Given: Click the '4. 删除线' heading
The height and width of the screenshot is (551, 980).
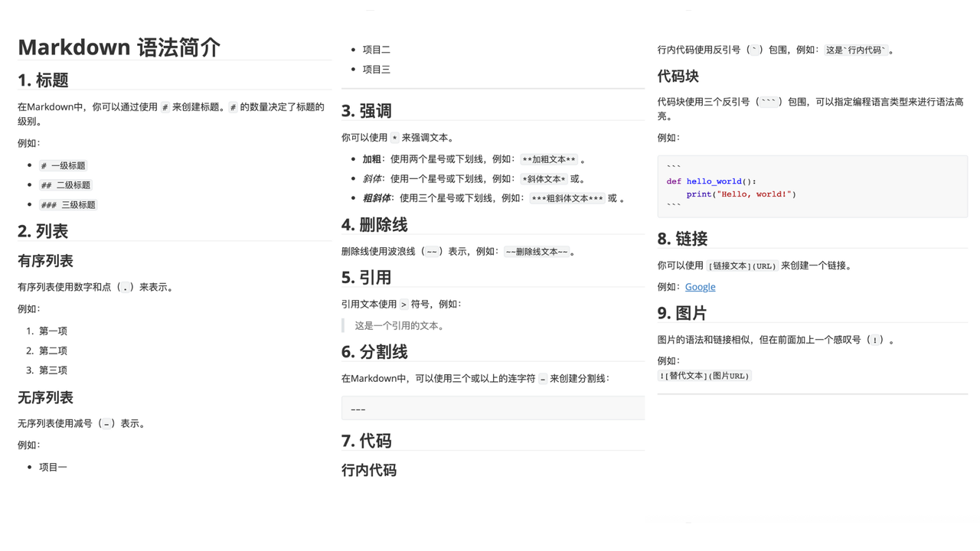Looking at the screenshot, I should (x=374, y=225).
